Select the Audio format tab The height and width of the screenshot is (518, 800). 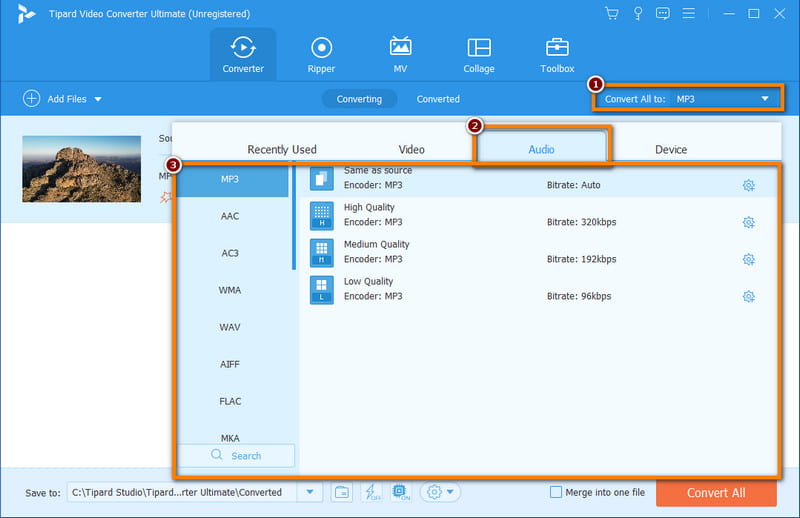pyautogui.click(x=541, y=149)
